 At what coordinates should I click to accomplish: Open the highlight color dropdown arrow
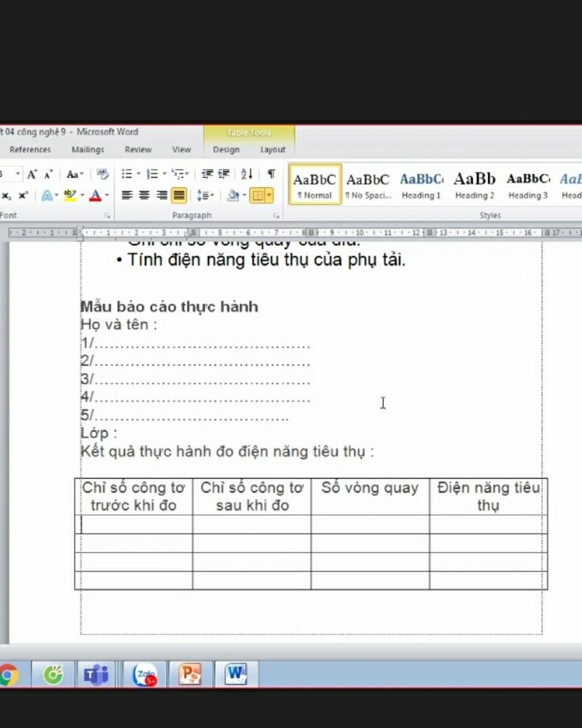tap(82, 196)
